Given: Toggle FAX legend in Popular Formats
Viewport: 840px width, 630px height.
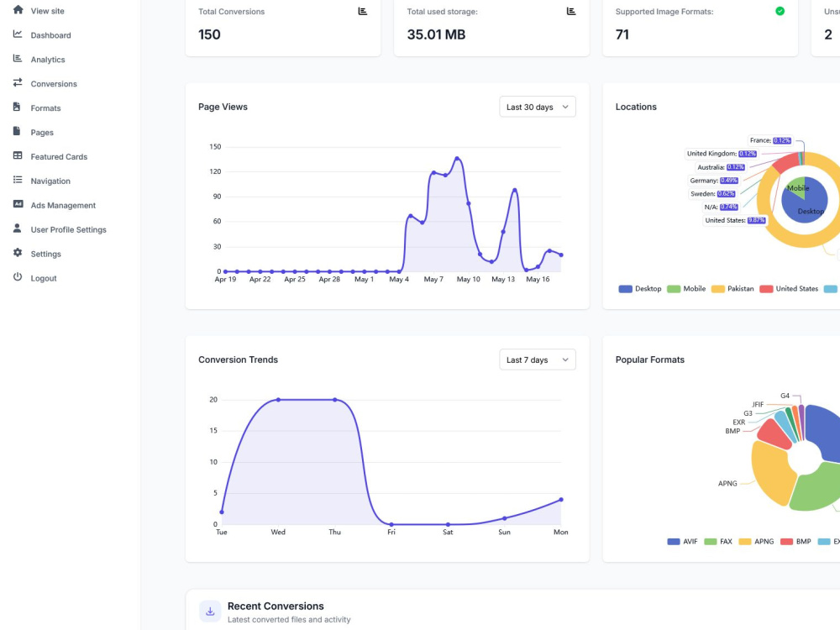Looking at the screenshot, I should (718, 542).
